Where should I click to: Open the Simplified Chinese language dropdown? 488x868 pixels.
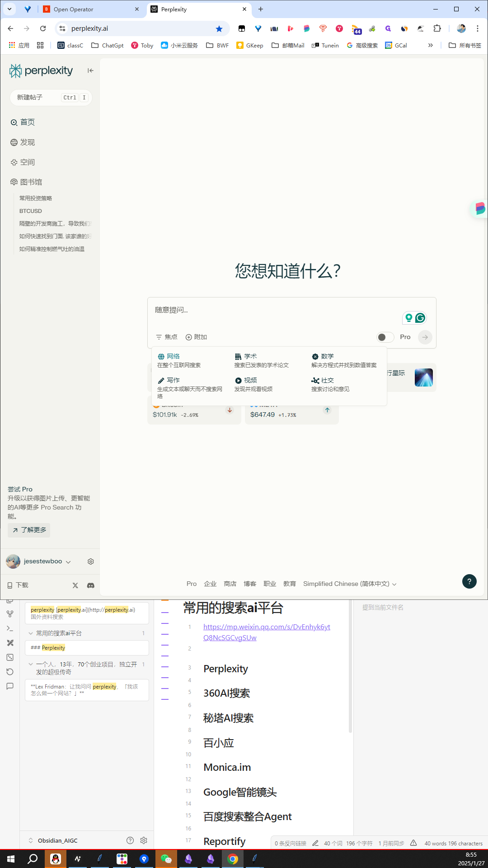pyautogui.click(x=349, y=584)
